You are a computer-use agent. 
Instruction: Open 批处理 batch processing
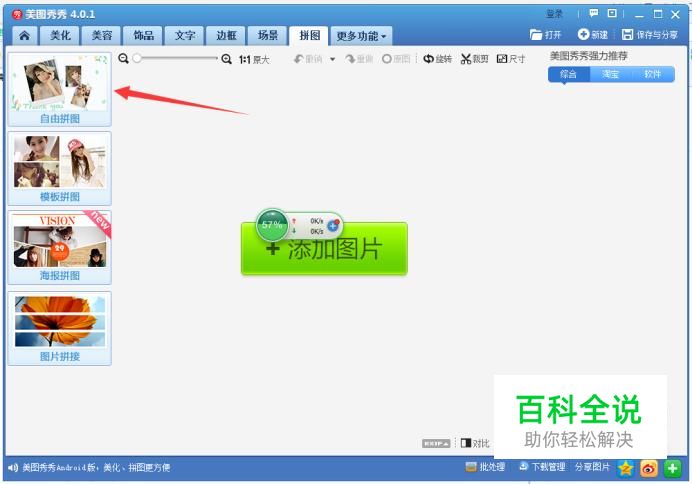485,467
